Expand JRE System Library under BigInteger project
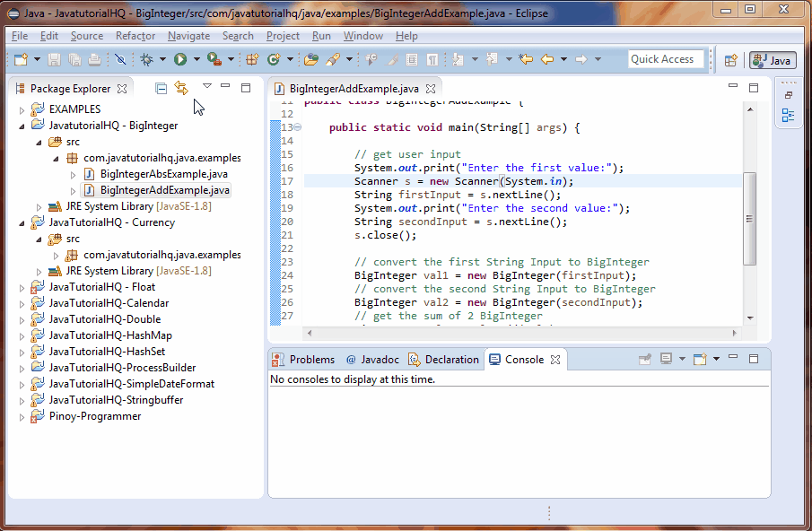The image size is (812, 531). coord(39,207)
